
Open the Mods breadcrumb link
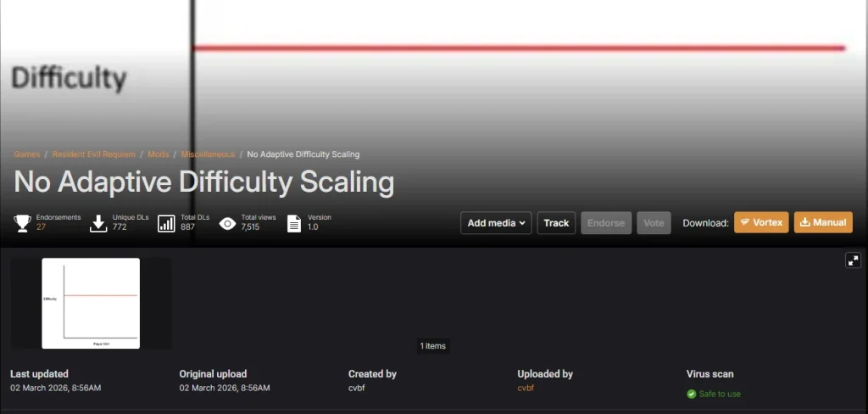click(x=159, y=154)
